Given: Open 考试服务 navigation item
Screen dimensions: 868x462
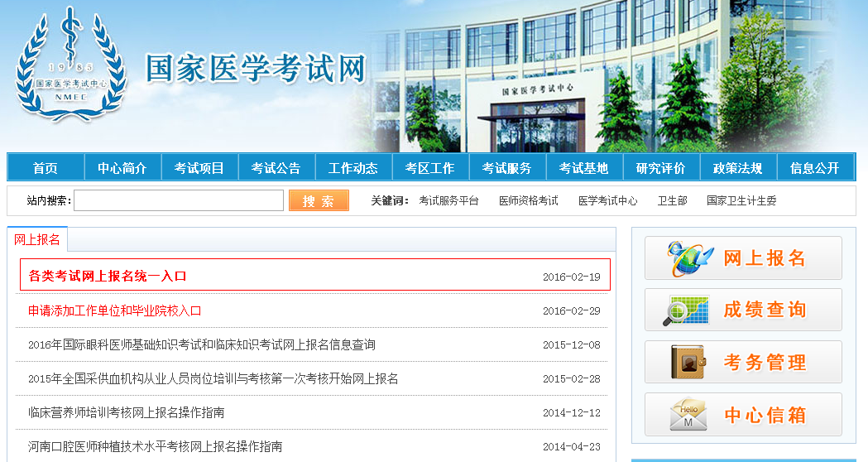Looking at the screenshot, I should click(507, 168).
